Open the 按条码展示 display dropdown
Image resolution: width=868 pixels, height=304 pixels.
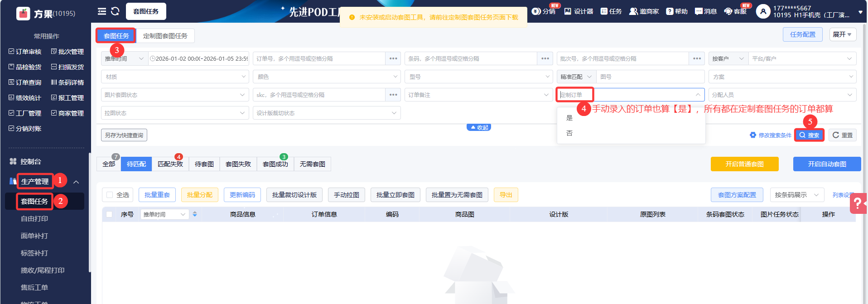tap(797, 195)
